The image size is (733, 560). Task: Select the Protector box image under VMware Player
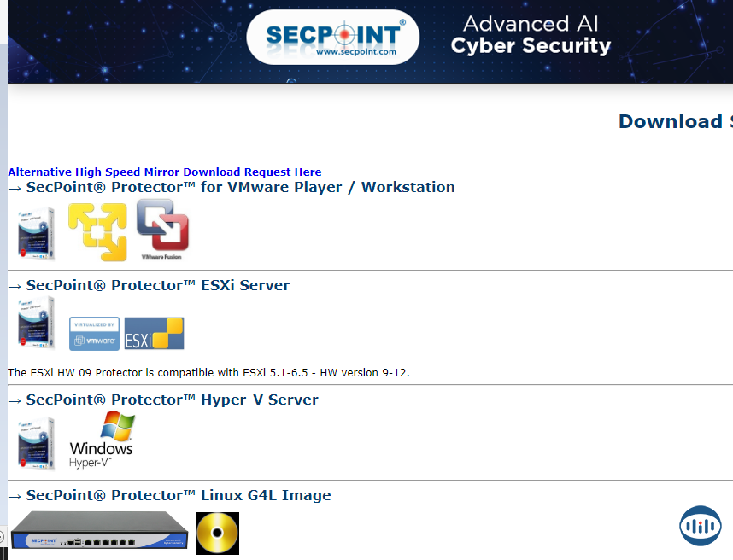[x=36, y=232]
